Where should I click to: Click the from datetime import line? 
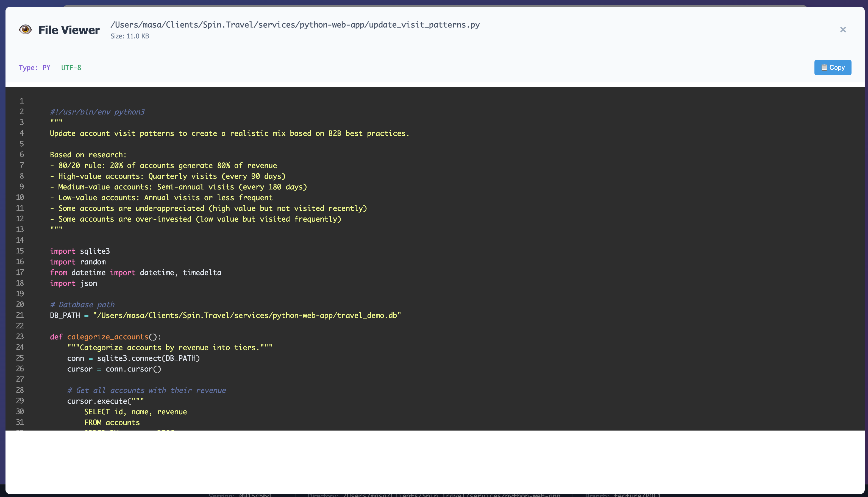[136, 272]
